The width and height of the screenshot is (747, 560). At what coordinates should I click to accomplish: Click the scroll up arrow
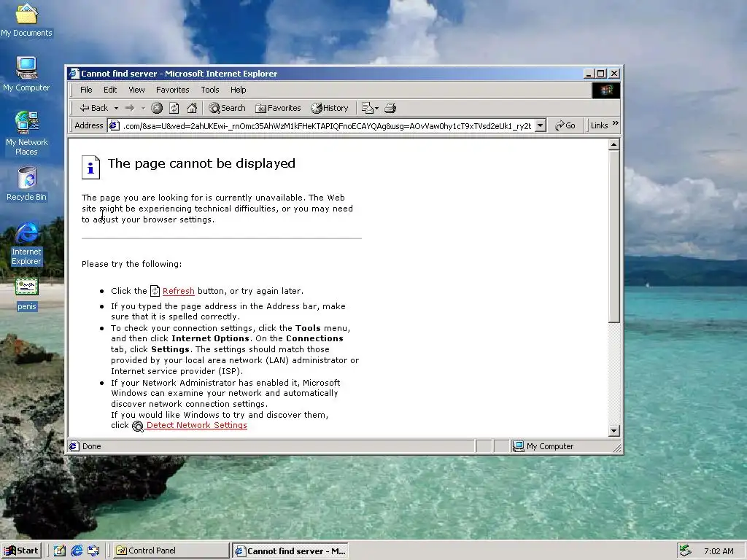614,144
